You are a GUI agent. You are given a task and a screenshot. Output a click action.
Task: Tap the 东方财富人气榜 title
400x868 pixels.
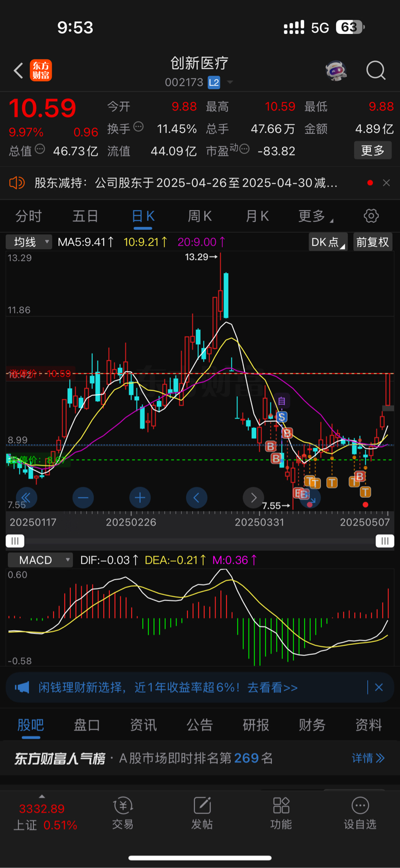(x=60, y=759)
